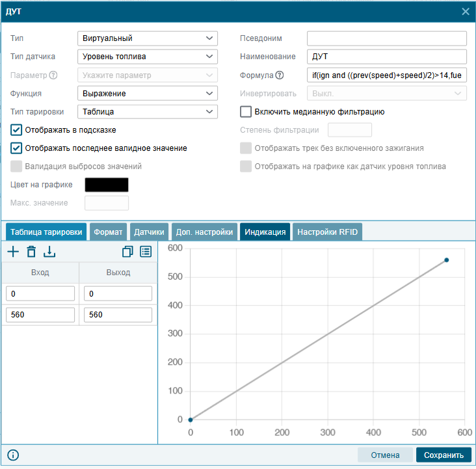Screen dimensions: 476x469
Task: Click the trash icon in calibration table
Action: point(31,252)
